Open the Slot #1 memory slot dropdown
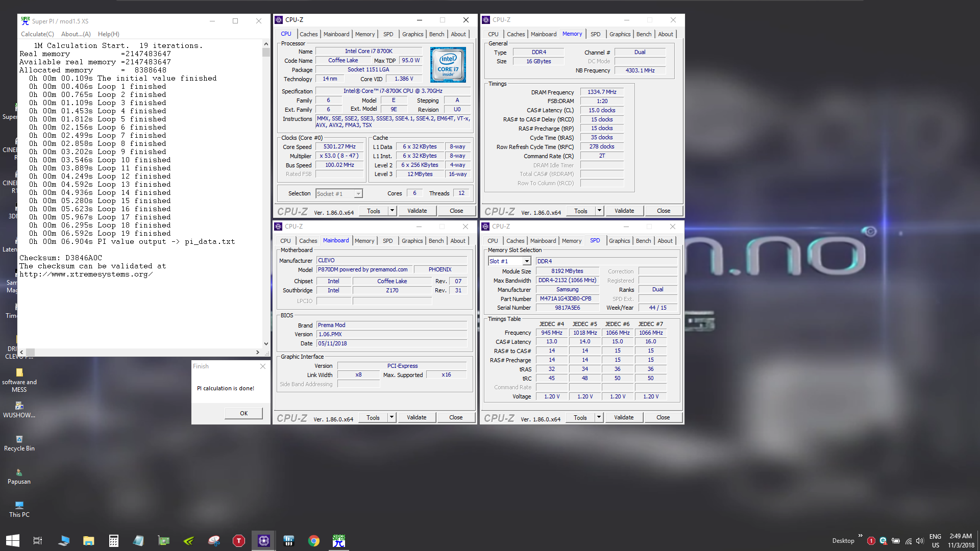 [x=509, y=261]
